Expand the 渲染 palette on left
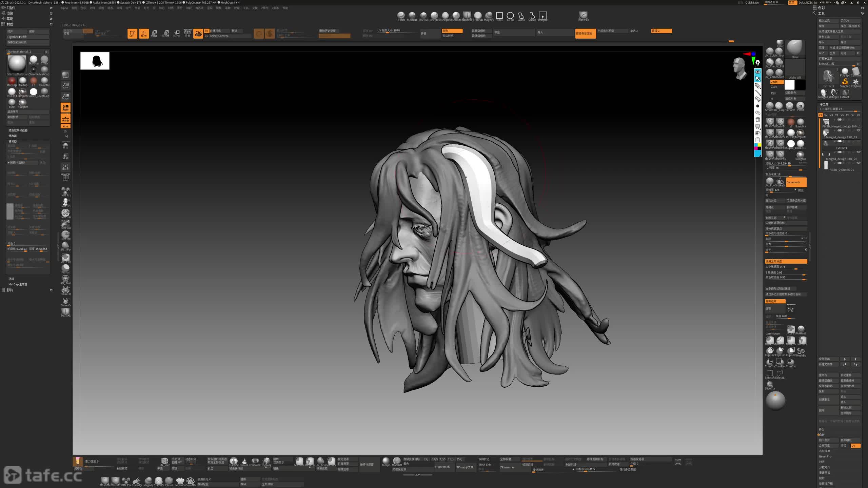Viewport: 868px width, 488px height. click(10, 13)
